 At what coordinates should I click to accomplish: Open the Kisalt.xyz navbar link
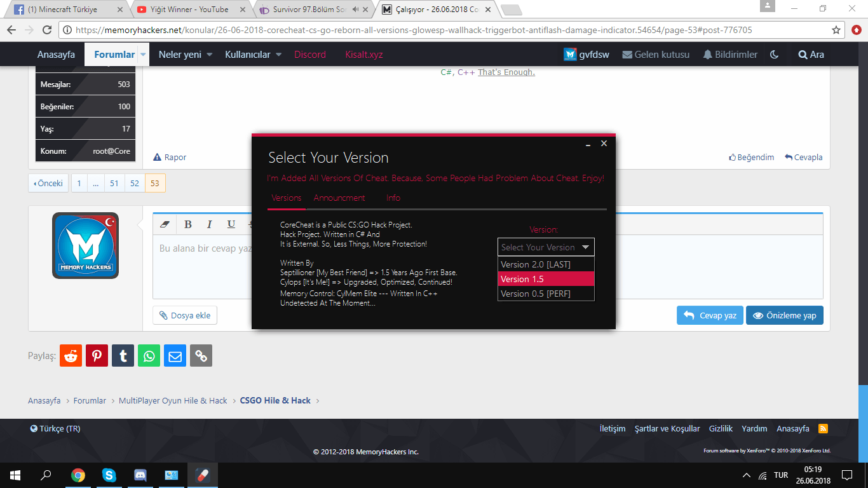(364, 55)
